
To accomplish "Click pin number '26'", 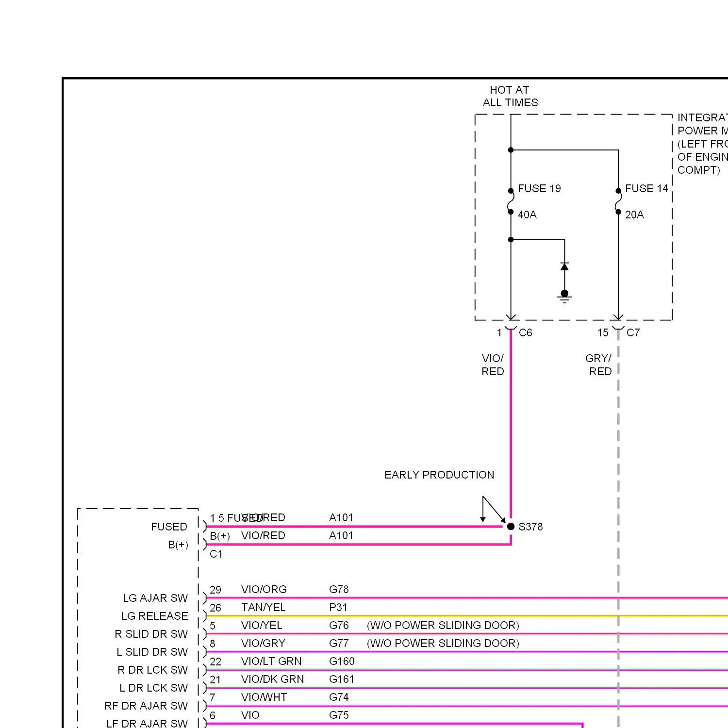I will point(215,608).
